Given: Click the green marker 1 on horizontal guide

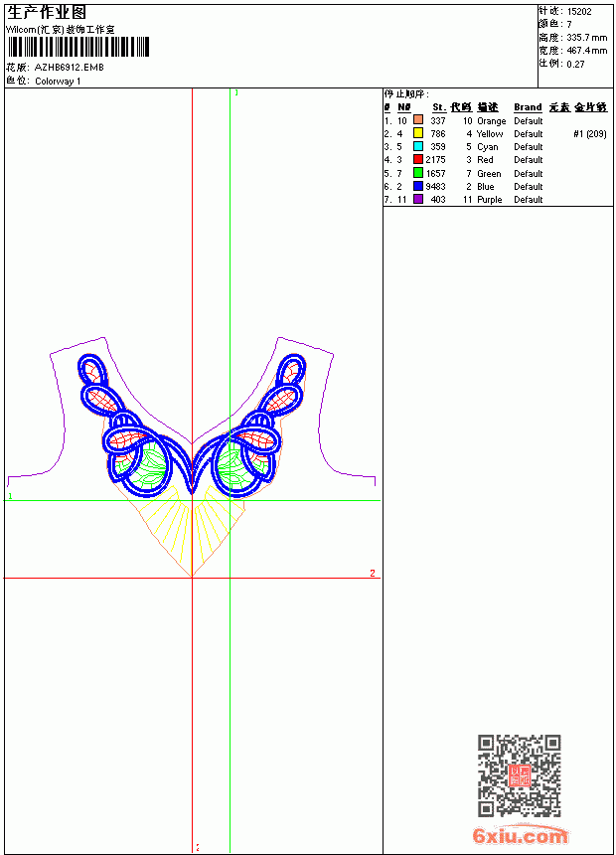Looking at the screenshot, I should [10, 496].
